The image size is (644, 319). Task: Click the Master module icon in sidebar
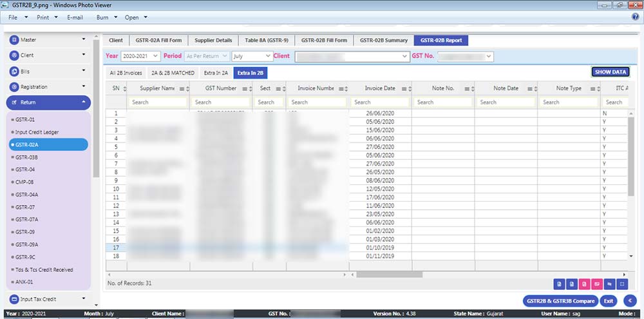[14, 40]
